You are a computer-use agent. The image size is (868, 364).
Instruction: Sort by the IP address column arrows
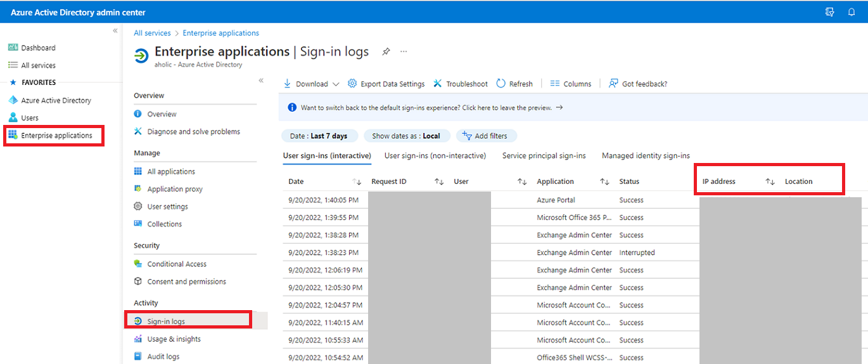pyautogui.click(x=770, y=181)
